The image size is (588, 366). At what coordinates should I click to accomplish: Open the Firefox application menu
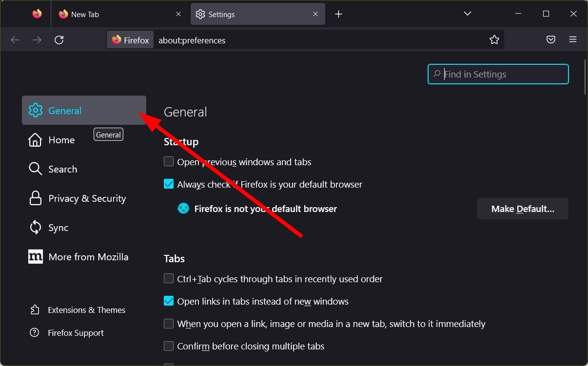573,40
